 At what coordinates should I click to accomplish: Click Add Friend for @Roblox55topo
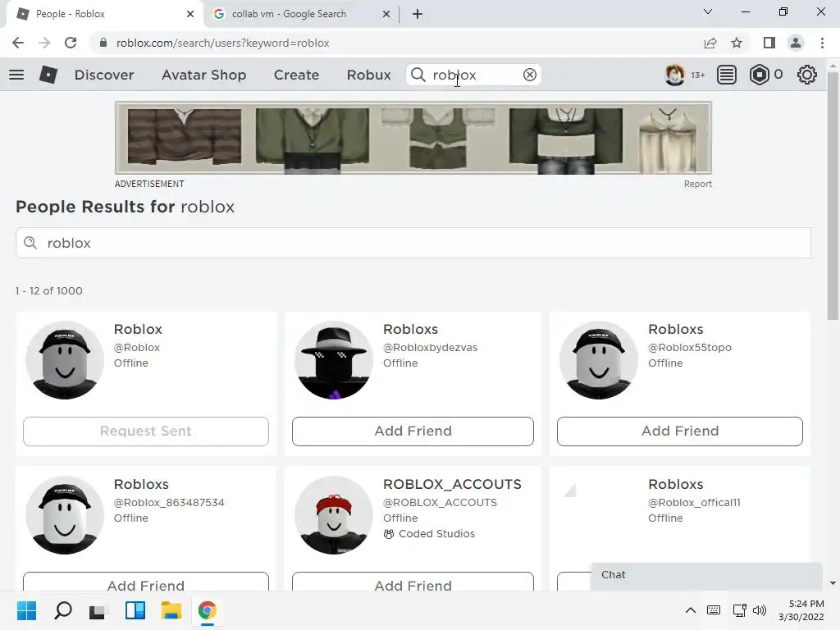(x=680, y=431)
